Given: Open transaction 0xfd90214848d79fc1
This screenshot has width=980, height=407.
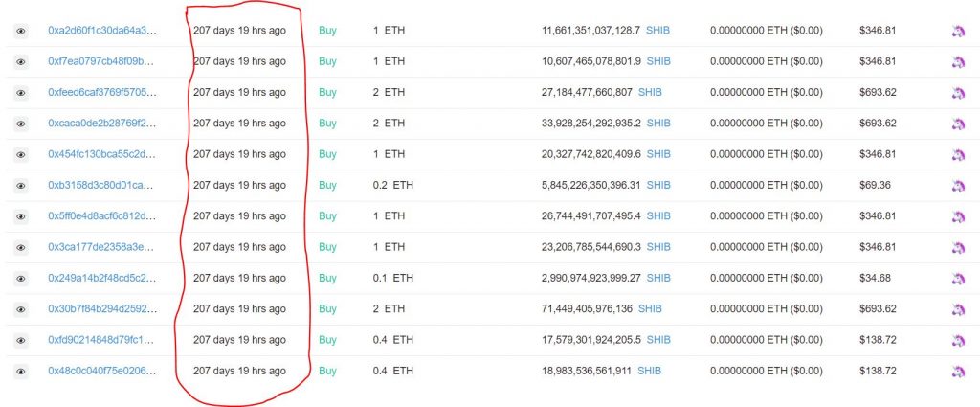Looking at the screenshot, I should tap(101, 339).
